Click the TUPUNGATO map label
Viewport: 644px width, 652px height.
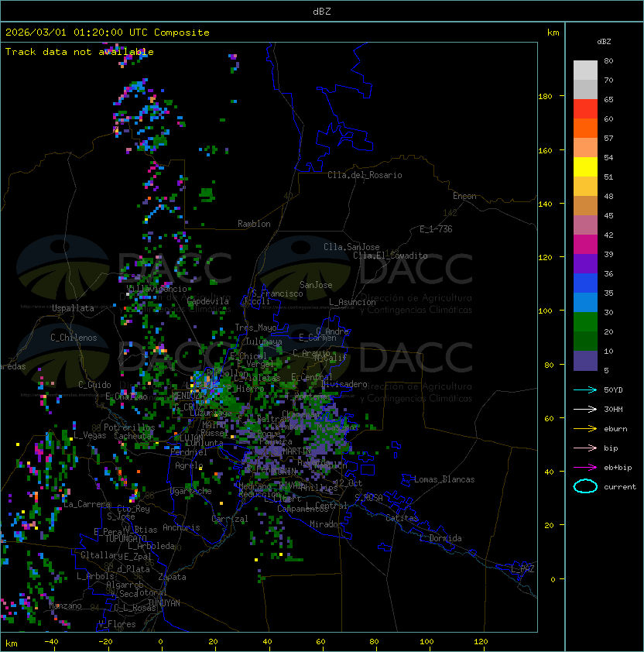tap(125, 539)
